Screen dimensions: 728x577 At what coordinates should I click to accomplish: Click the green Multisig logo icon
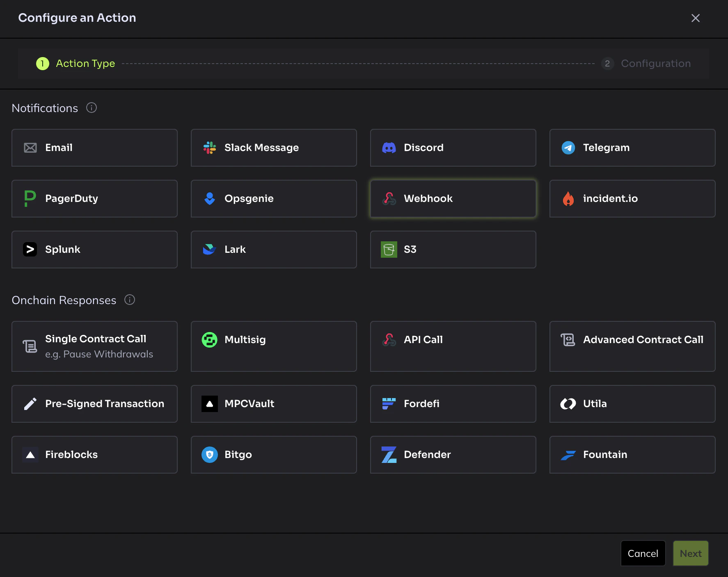pos(210,340)
